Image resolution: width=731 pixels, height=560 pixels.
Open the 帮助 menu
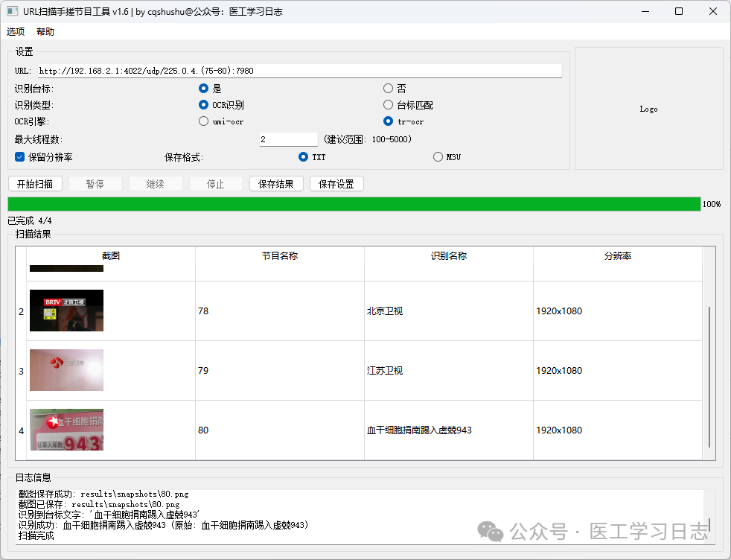pyautogui.click(x=45, y=32)
